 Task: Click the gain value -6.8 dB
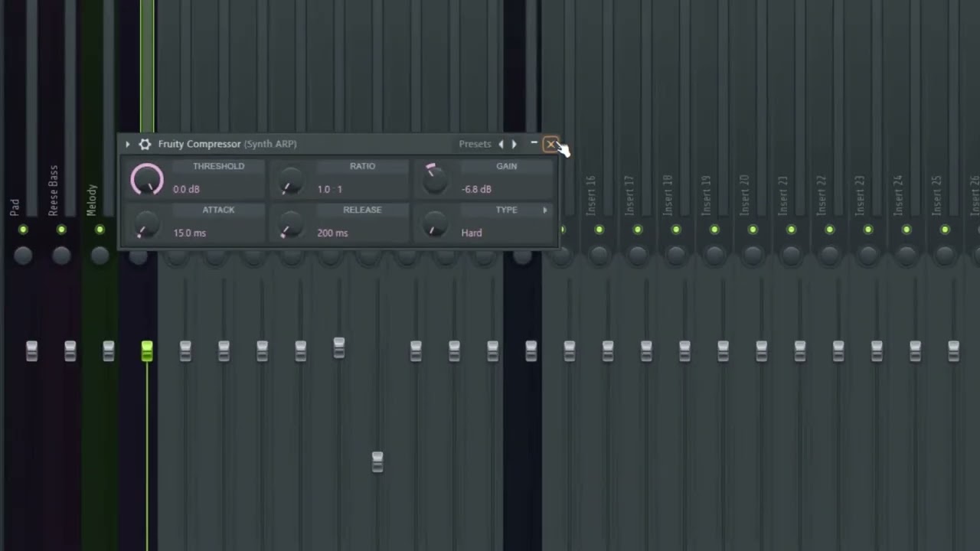[476, 189]
